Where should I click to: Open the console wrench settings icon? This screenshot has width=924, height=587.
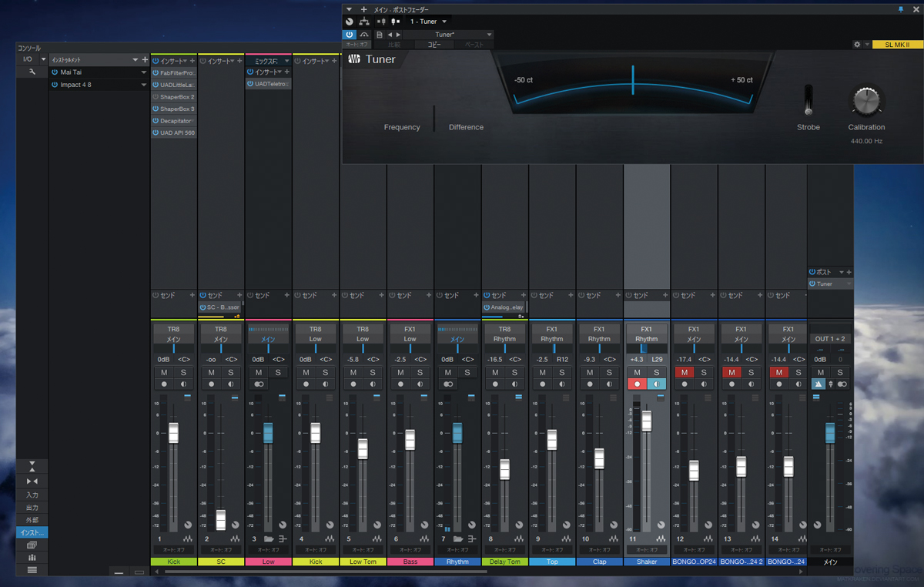32,72
